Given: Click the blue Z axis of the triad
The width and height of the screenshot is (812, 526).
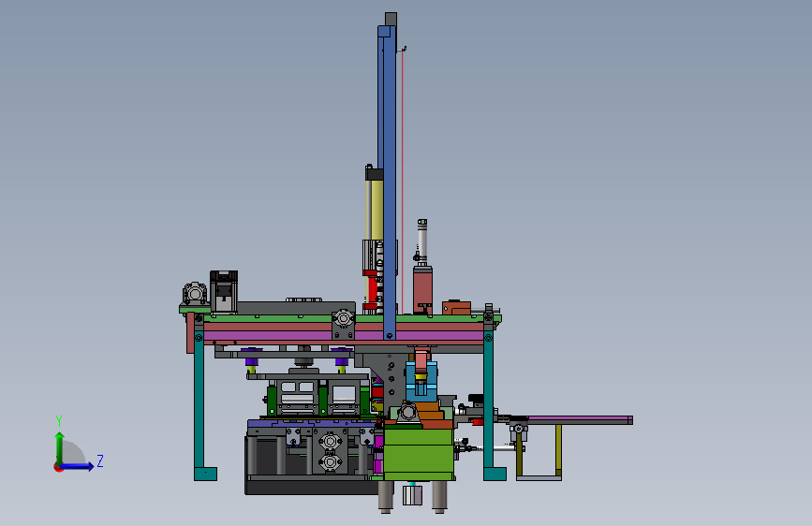Looking at the screenshot, I should click(78, 466).
